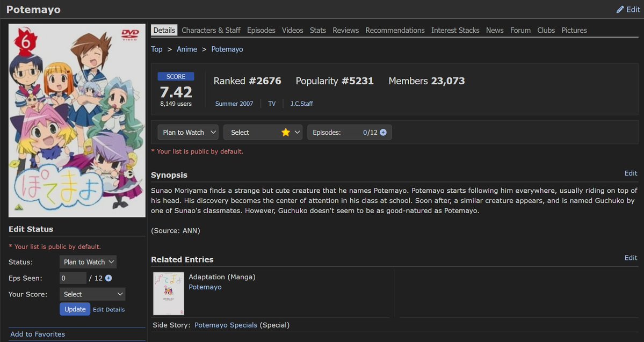This screenshot has width=644, height=342.
Task: Open the Potemayo Specials side story link
Action: coord(226,325)
